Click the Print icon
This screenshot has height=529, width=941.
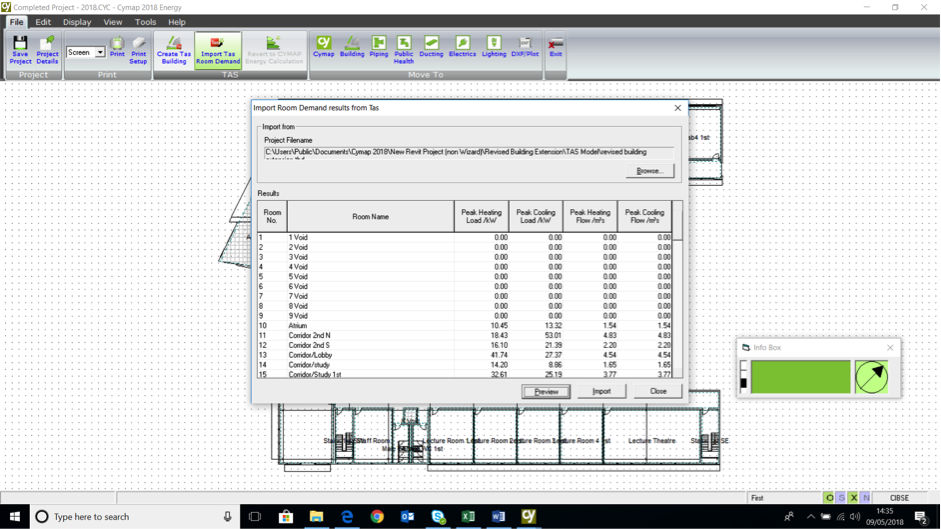(x=117, y=47)
